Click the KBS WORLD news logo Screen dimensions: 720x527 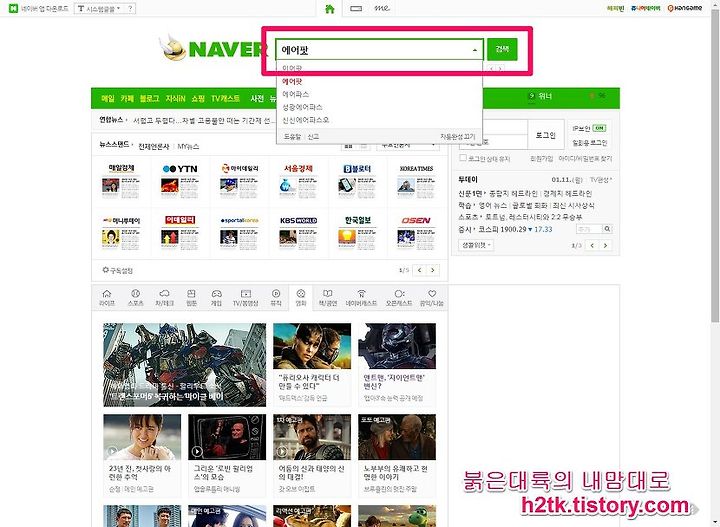coord(298,220)
